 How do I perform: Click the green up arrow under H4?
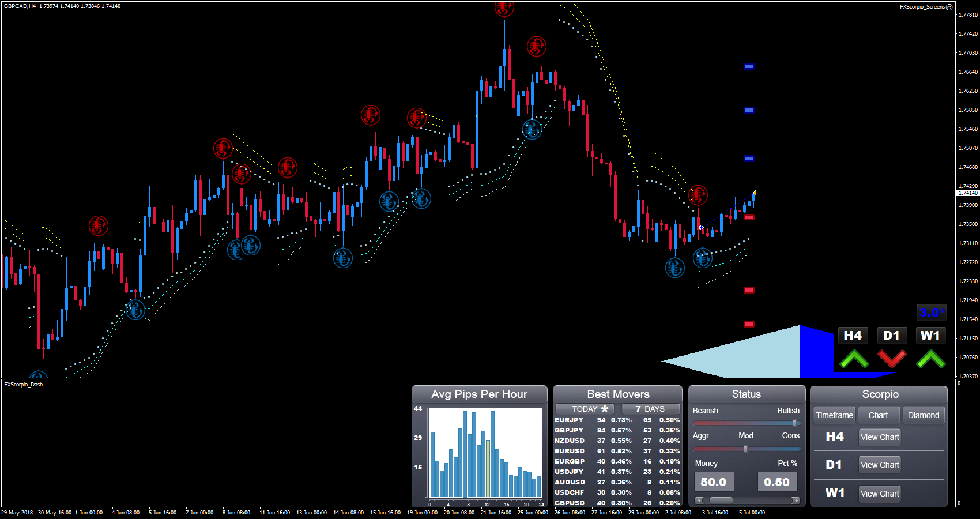854,359
